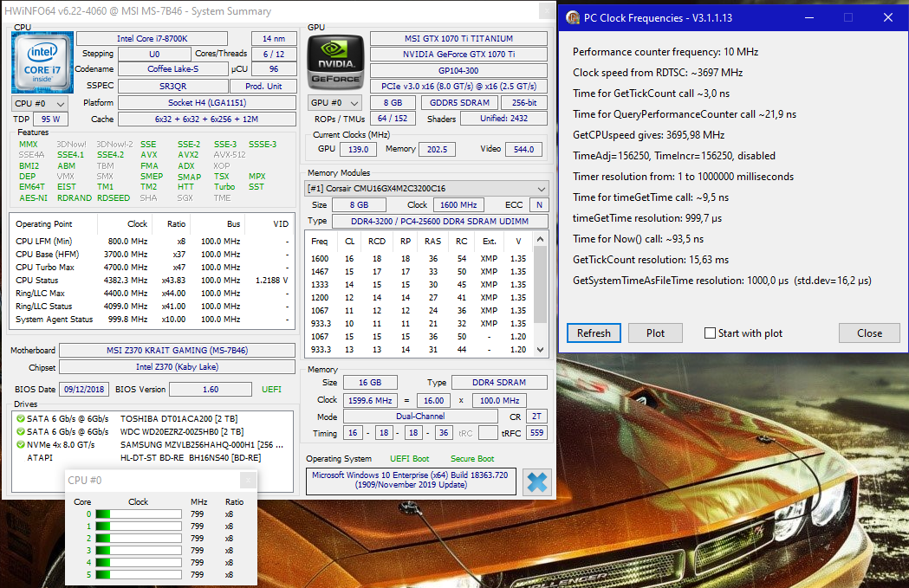This screenshot has height=588, width=909.
Task: Click the GetTickCount resolution 15,63 ms line
Action: 651,260
